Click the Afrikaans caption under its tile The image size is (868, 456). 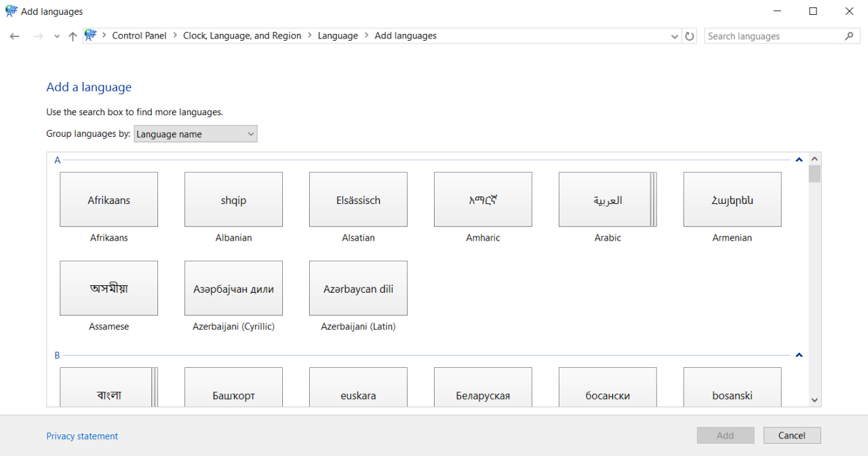(109, 238)
